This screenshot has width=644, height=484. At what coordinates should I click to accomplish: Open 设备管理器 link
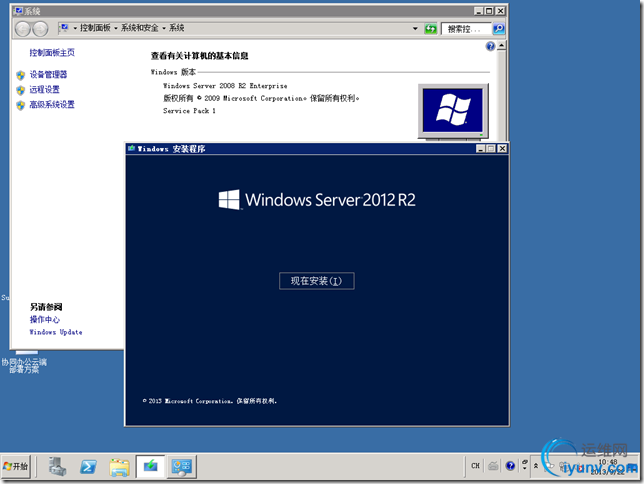[48, 74]
